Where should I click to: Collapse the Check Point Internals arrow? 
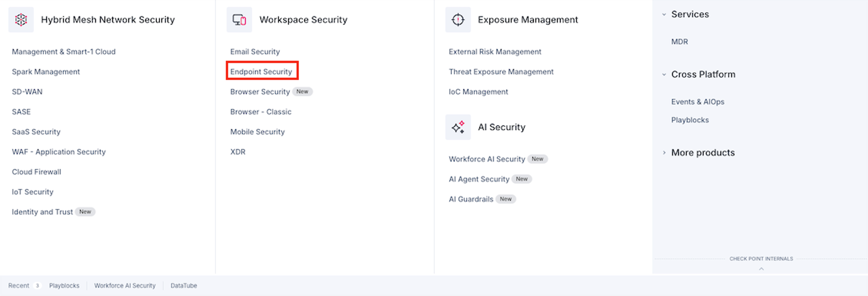pyautogui.click(x=761, y=269)
